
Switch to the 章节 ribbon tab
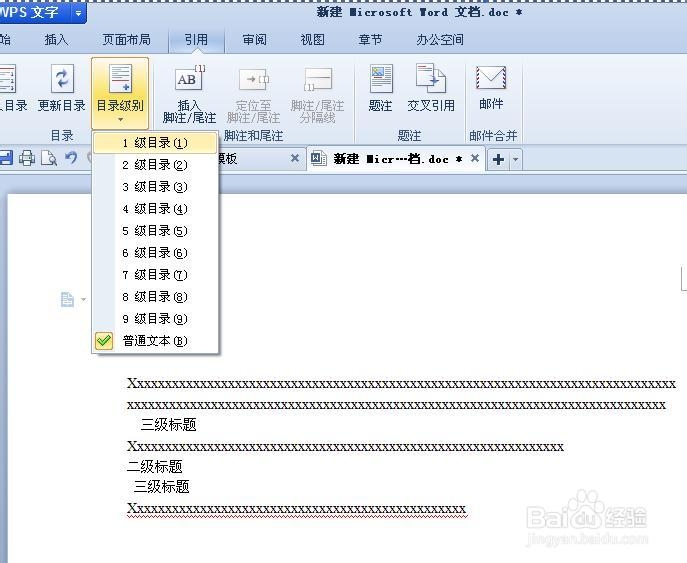point(370,40)
